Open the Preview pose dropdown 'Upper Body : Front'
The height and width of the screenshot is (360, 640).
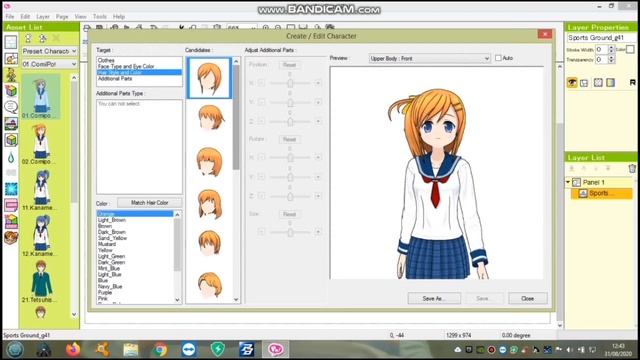coord(429,58)
